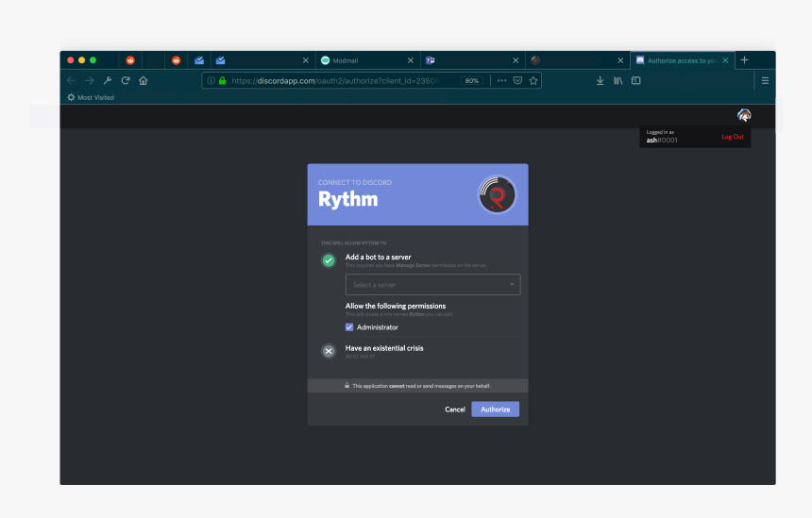The height and width of the screenshot is (518, 812).
Task: Open the Firefox hamburger menu
Action: 765,81
